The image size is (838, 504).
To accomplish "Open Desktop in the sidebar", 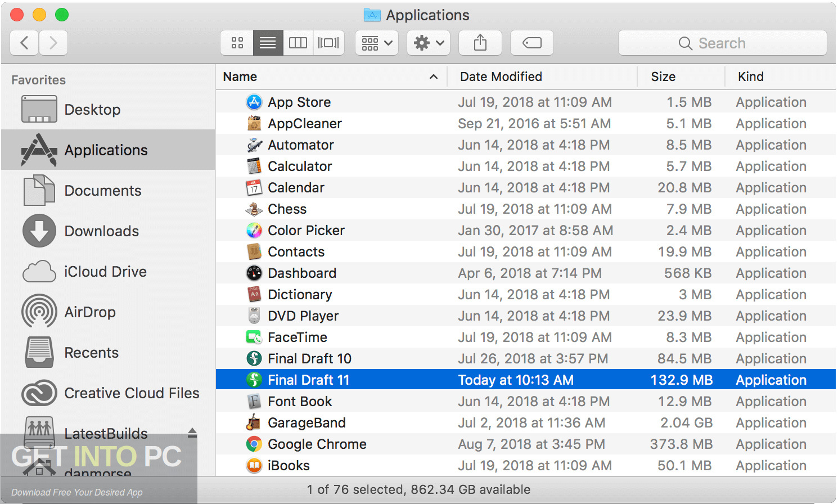I will (108, 110).
